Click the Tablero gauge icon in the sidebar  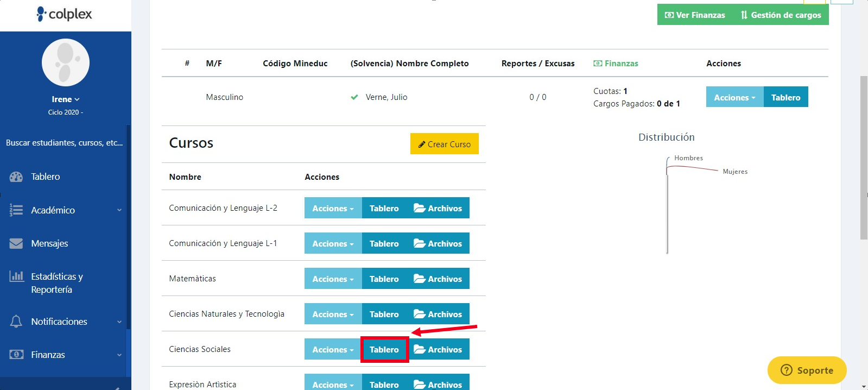click(x=16, y=177)
